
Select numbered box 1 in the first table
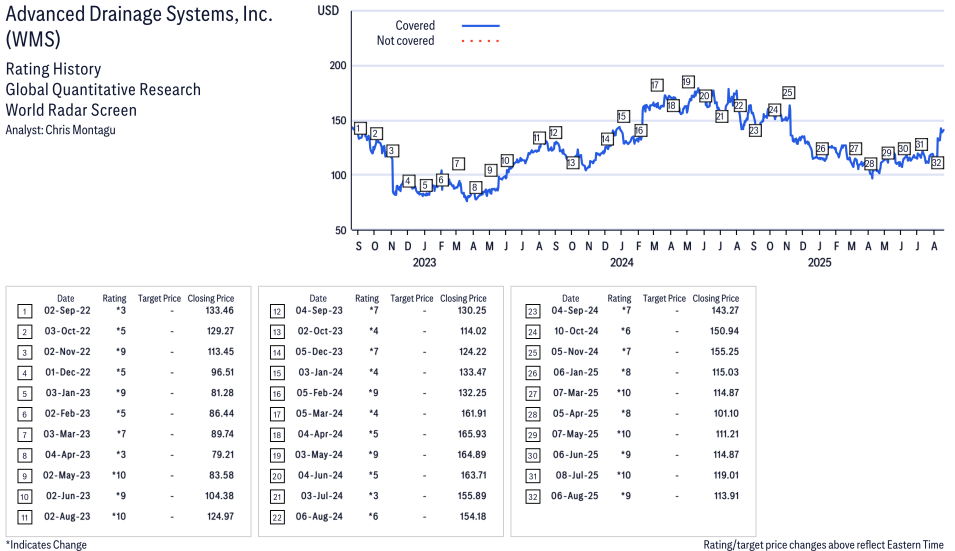pos(24,312)
